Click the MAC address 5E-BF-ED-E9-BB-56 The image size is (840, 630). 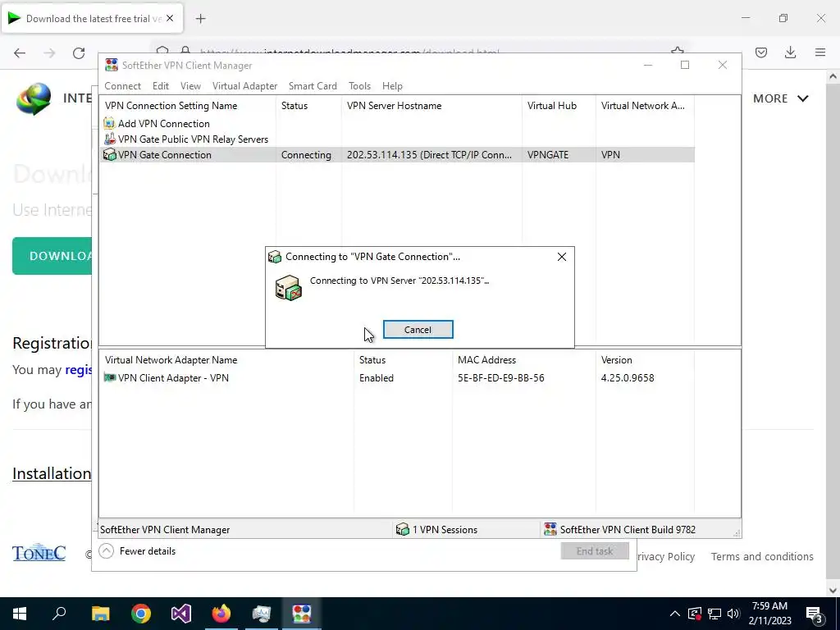click(501, 377)
